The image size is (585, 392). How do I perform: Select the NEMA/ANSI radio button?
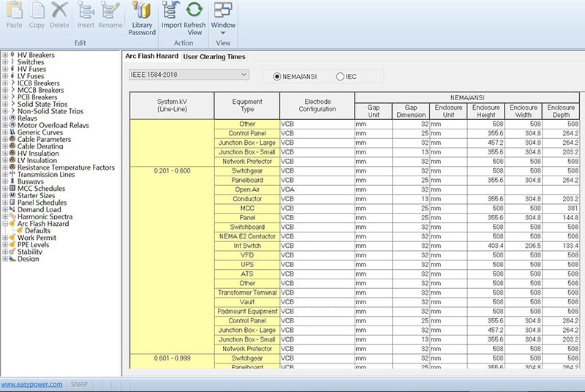pos(277,77)
